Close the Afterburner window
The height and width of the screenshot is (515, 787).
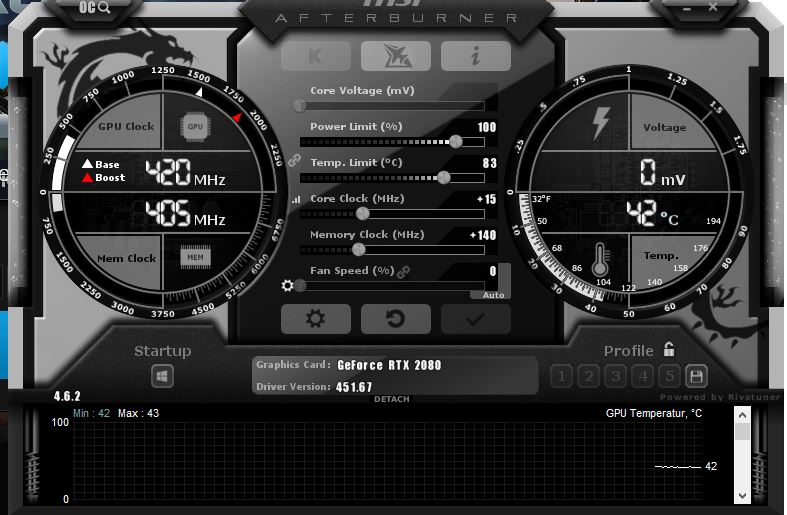(x=713, y=7)
